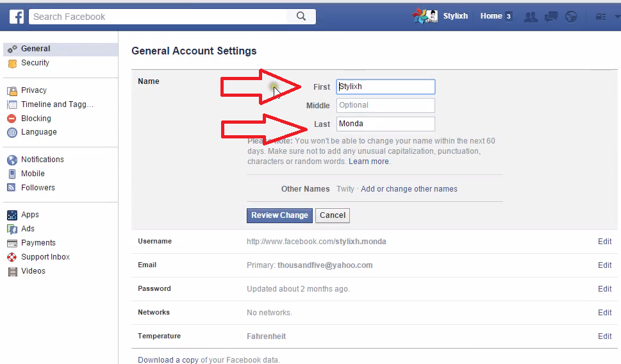621x364 pixels.
Task: Edit the Password row
Action: 605,289
